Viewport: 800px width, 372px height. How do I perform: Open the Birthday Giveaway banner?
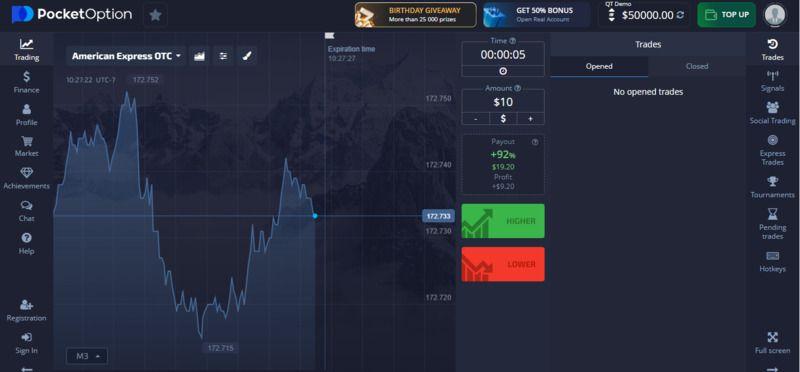click(415, 15)
